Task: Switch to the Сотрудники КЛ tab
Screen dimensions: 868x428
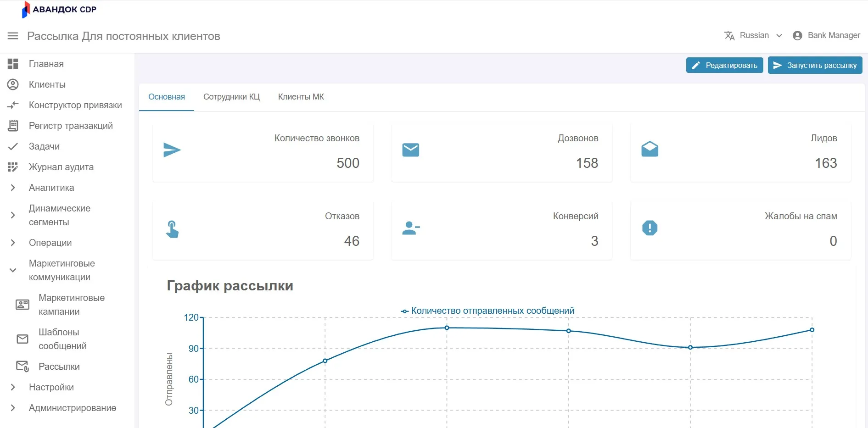Action: tap(231, 97)
